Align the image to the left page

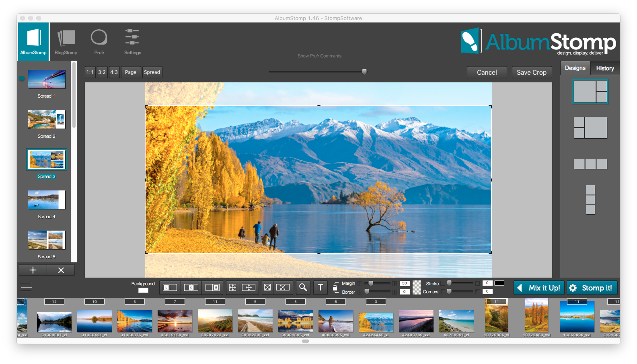[170, 287]
